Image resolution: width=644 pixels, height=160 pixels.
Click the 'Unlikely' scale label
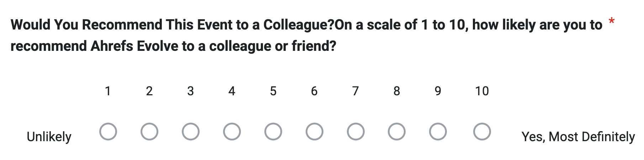pos(49,137)
